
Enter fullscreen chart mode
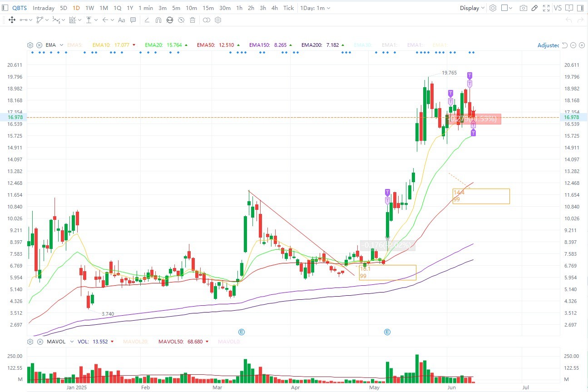pyautogui.click(x=546, y=8)
